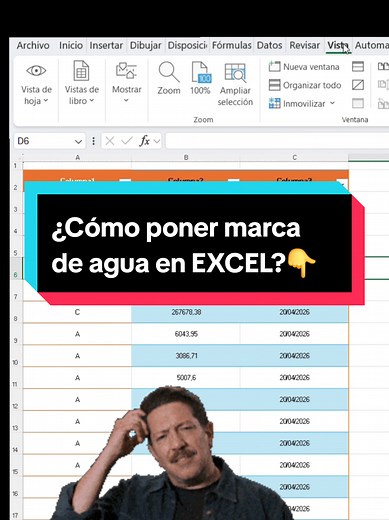
Task: Click date 20/04/2026 in row 11
Action: coord(294,378)
